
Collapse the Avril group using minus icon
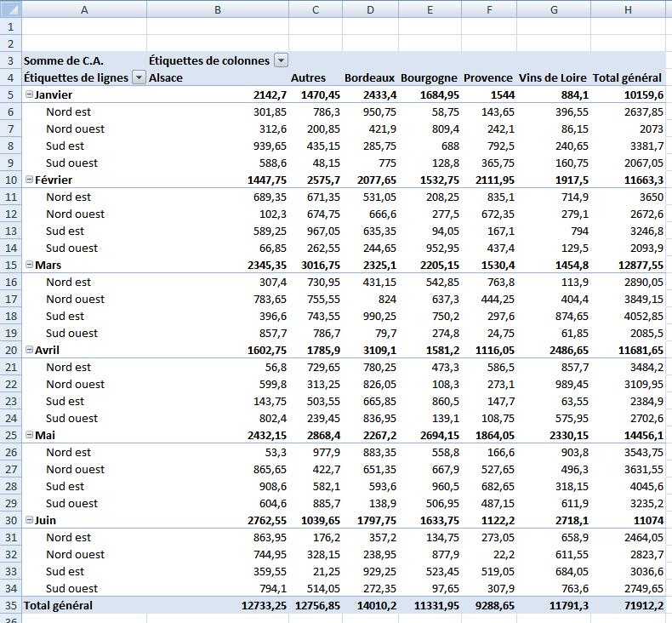pos(30,350)
